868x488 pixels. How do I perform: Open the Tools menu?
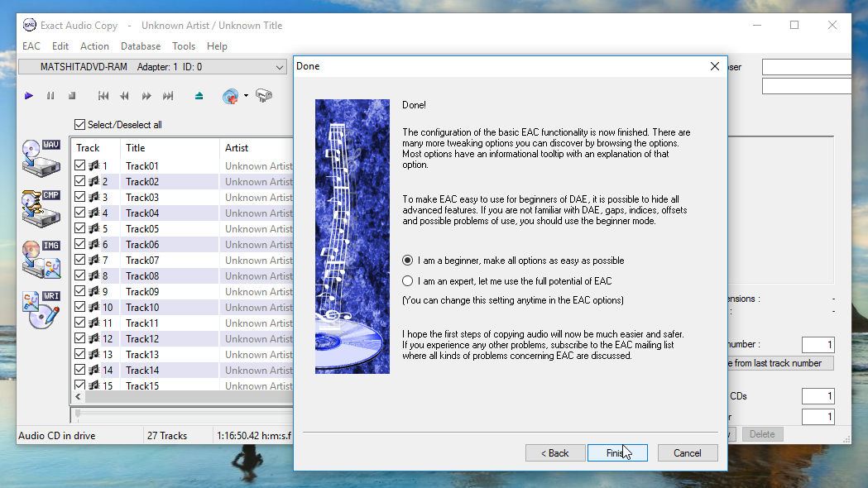183,46
